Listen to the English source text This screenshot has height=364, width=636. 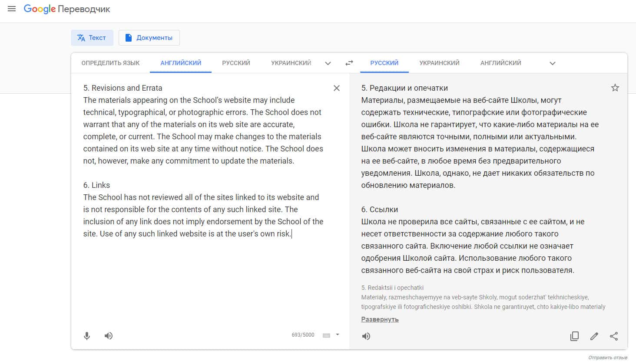(109, 336)
